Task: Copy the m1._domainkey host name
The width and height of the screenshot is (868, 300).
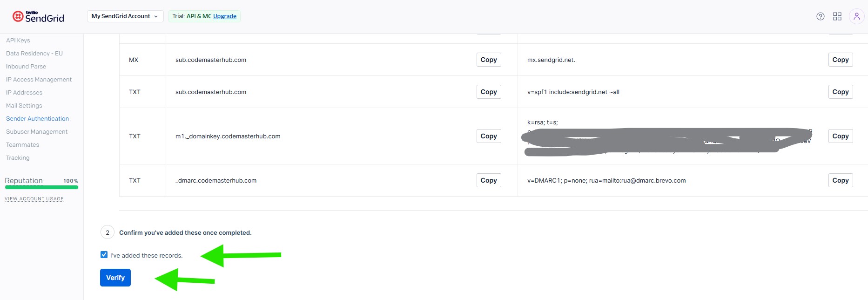Action: pos(489,136)
